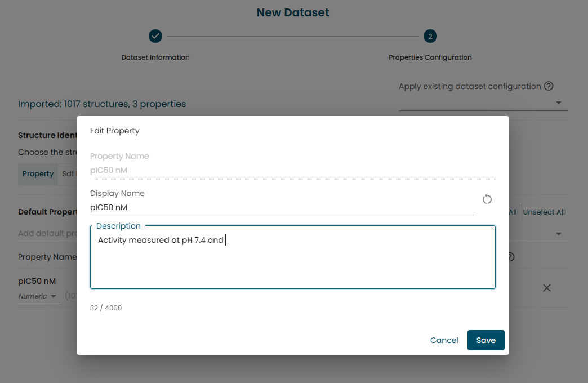Click the pIC50 nM property name in list

[37, 282]
